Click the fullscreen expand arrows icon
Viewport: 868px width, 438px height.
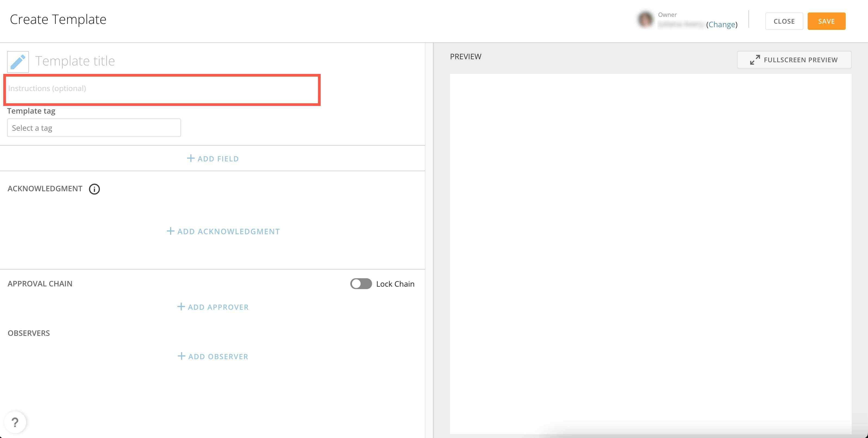[x=755, y=60]
